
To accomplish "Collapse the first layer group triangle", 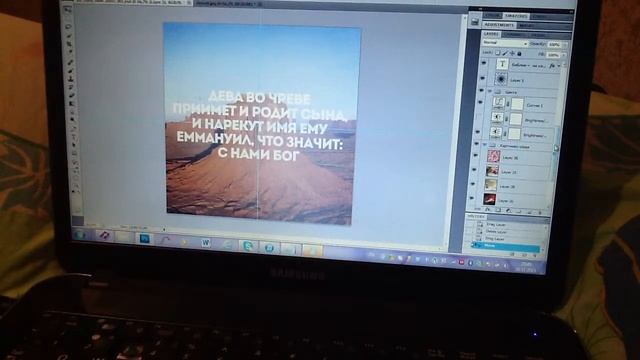I will pos(489,91).
